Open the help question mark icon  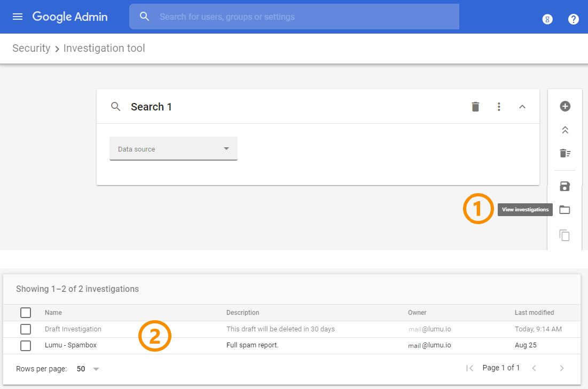tap(573, 19)
